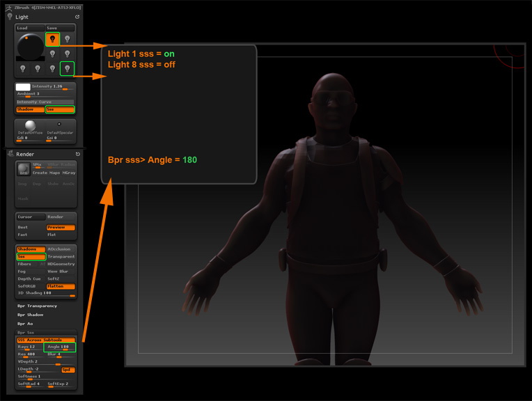
Task: Select the Best render mode
Action: point(31,227)
